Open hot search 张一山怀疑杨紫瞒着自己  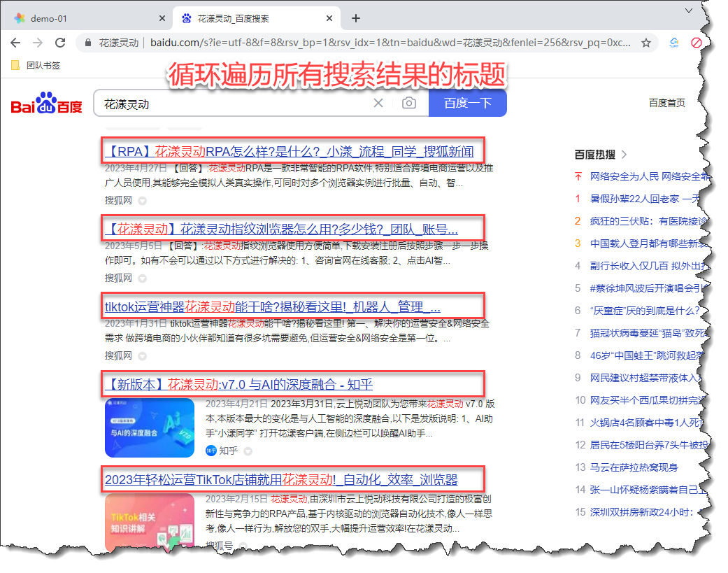coord(648,490)
